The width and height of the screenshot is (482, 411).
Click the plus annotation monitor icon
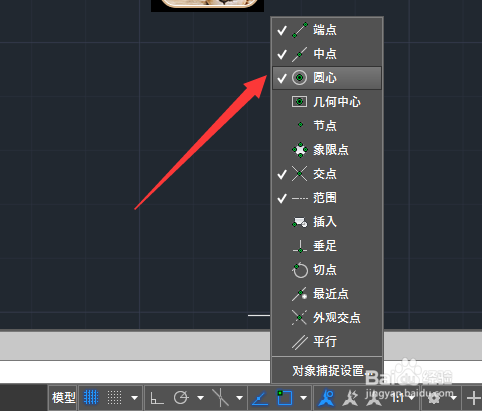[x=473, y=398]
